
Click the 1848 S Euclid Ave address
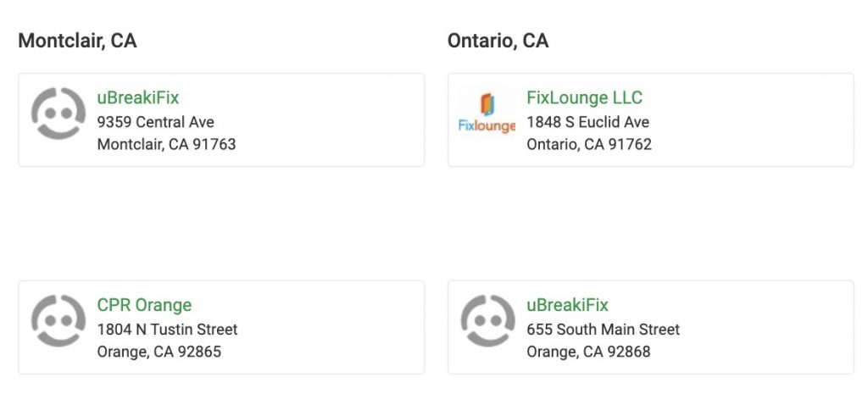[587, 122]
